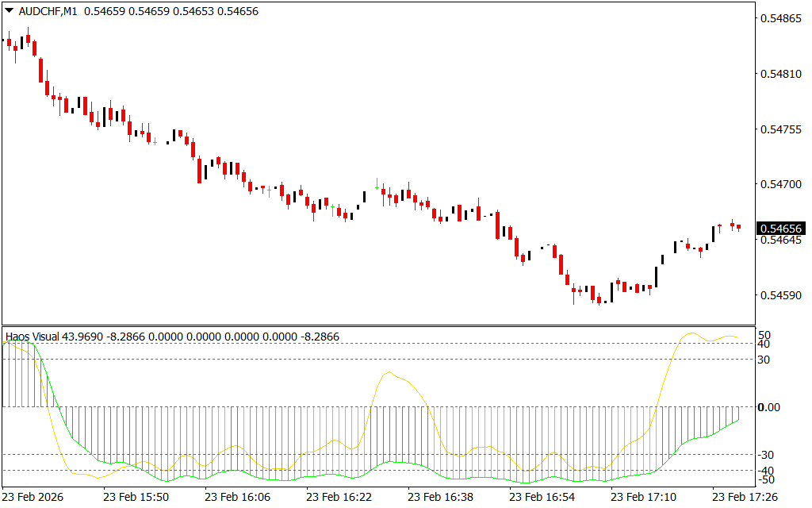The width and height of the screenshot is (812, 508).
Task: Select the 23 Feb 17:26 time label
Action: tap(745, 497)
